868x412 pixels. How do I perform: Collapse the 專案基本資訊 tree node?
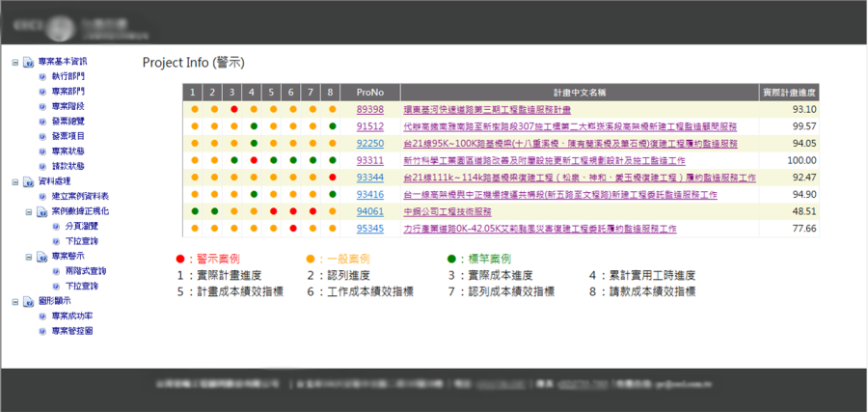pos(14,61)
